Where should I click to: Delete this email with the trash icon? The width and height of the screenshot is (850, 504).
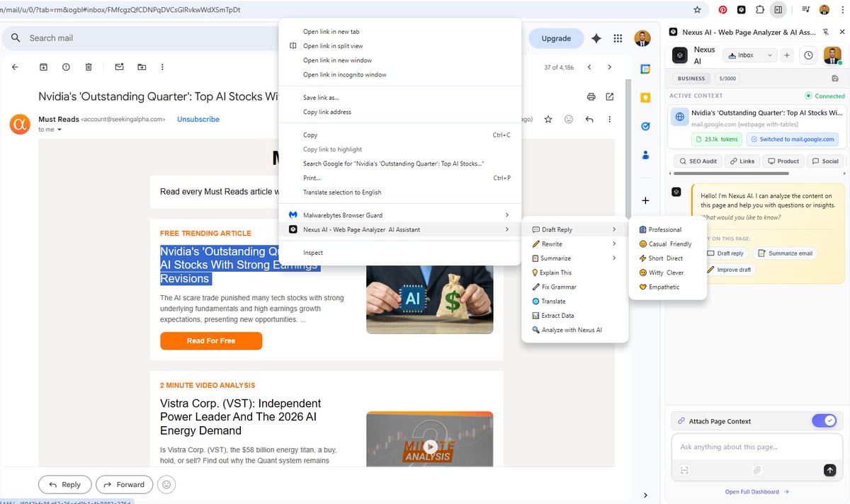(x=89, y=67)
